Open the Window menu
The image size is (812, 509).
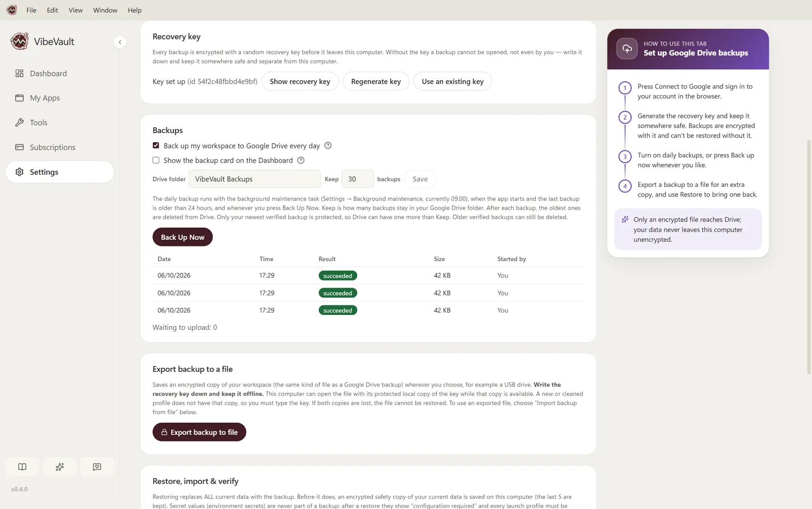(105, 10)
